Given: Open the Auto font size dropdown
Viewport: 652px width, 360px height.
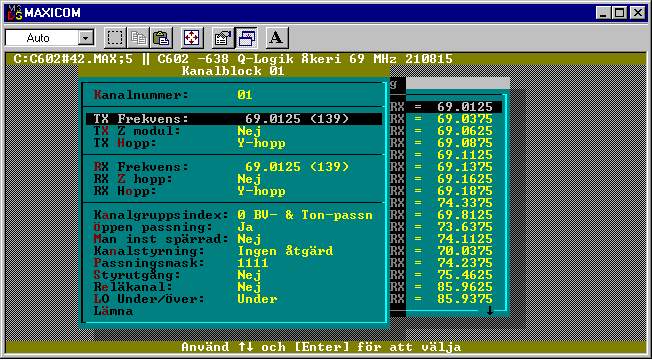Looking at the screenshot, I should [86, 38].
